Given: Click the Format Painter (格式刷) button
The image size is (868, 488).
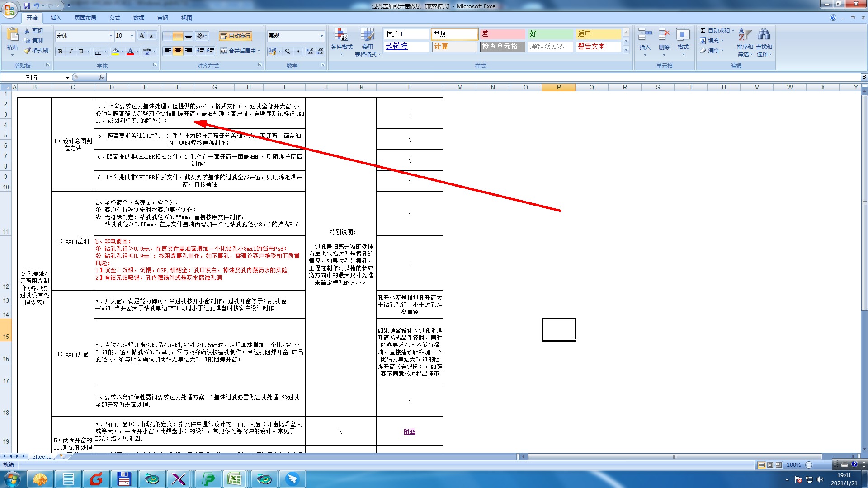Looking at the screenshot, I should pyautogui.click(x=36, y=51).
